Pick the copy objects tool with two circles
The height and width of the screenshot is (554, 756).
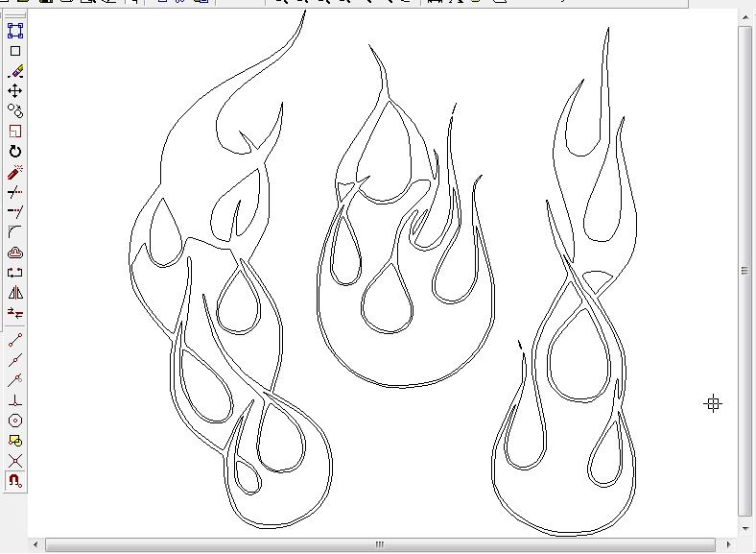click(x=15, y=111)
